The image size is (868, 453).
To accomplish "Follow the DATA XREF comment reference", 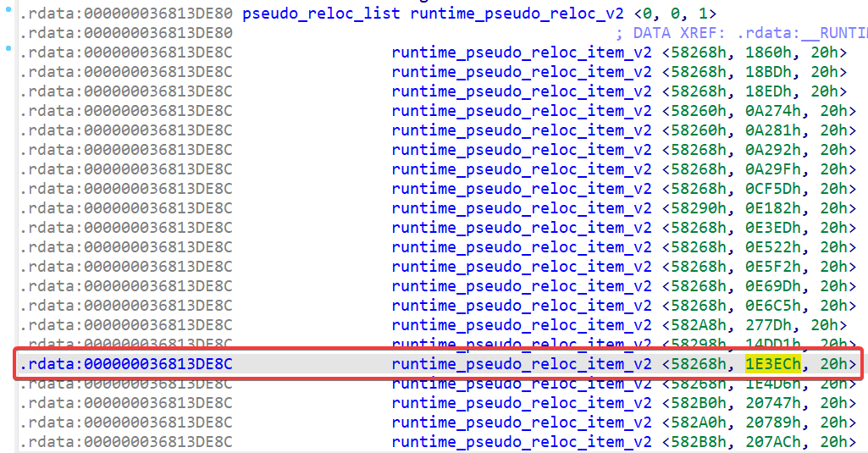I will 742,33.
